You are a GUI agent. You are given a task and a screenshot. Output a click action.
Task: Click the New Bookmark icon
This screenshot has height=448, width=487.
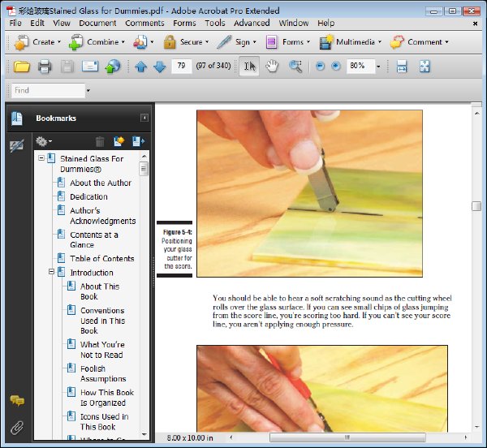coord(119,141)
